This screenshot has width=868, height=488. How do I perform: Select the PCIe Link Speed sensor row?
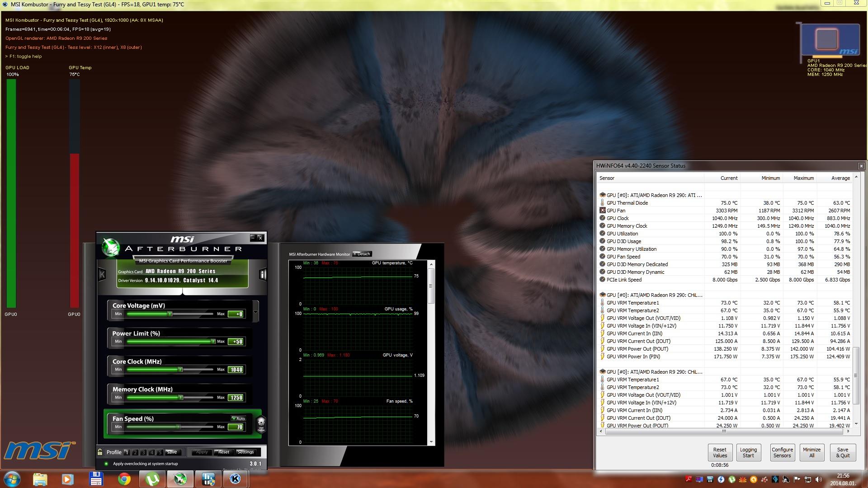[x=725, y=280]
